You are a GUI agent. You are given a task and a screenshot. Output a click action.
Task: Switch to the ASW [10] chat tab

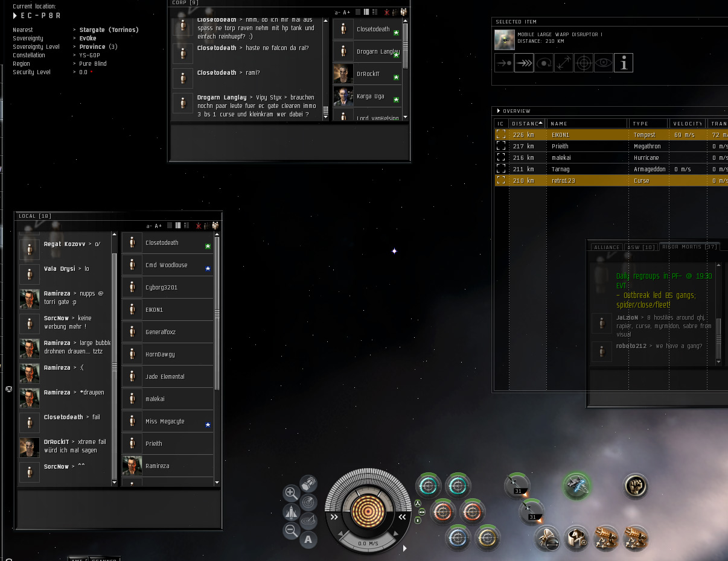pos(640,247)
